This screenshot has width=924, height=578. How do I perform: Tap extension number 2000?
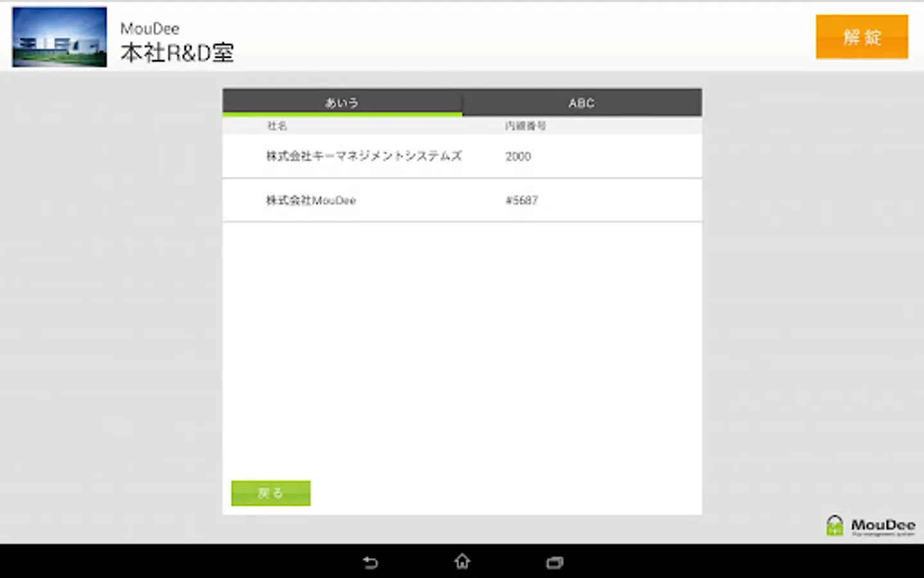pyautogui.click(x=518, y=156)
